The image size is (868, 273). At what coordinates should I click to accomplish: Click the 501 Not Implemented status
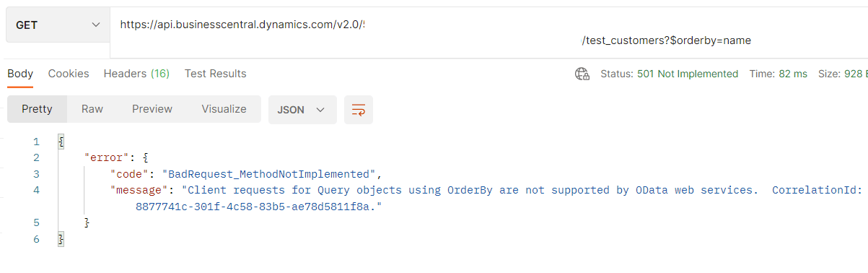click(688, 74)
